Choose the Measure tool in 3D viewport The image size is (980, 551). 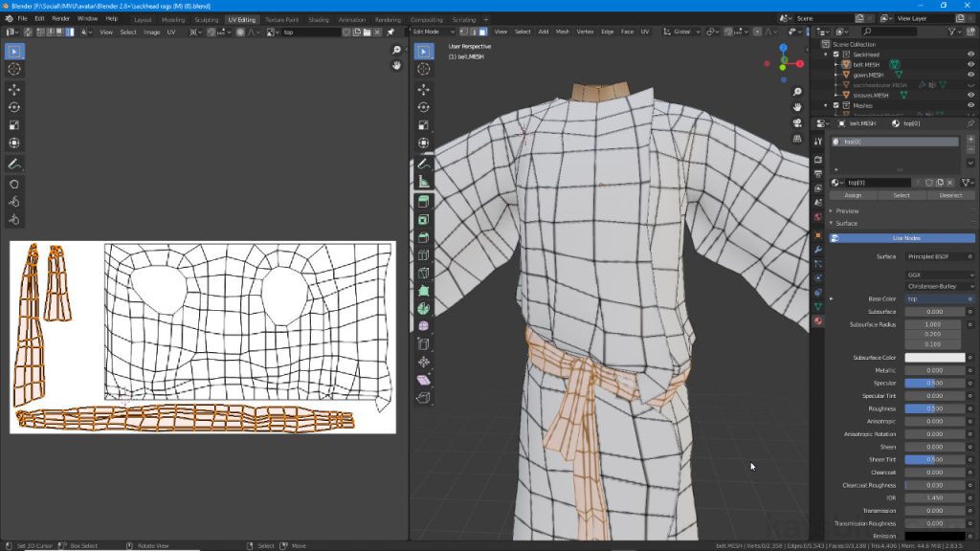click(424, 181)
